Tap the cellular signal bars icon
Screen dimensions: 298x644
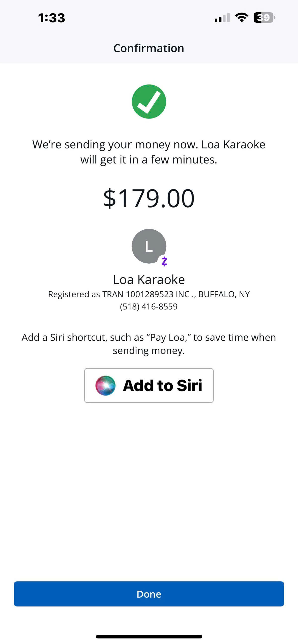click(222, 18)
